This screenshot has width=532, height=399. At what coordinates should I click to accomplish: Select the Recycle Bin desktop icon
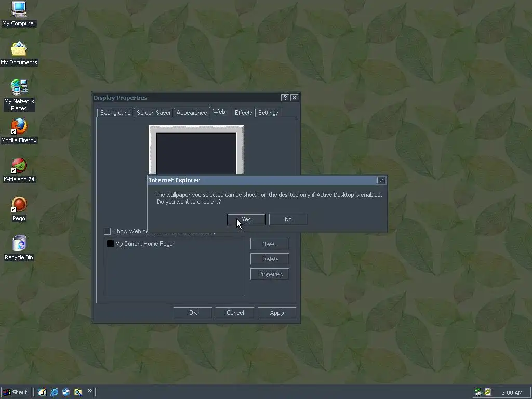pos(19,248)
